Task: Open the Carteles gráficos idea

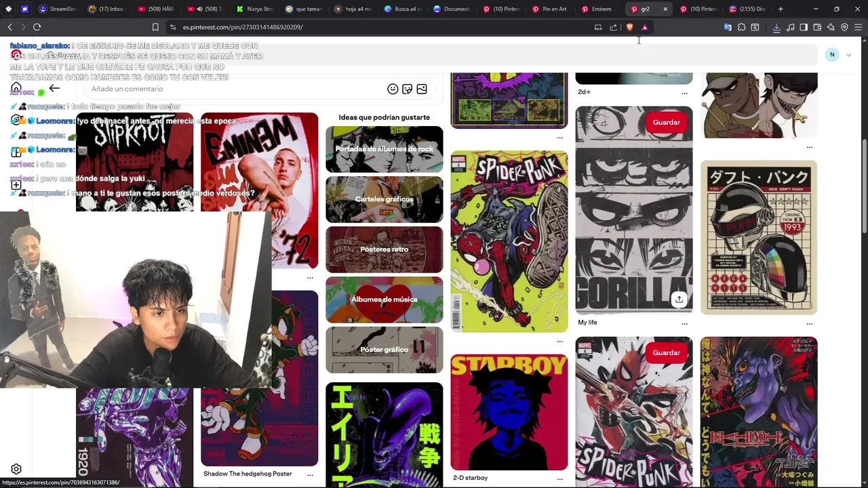Action: click(384, 199)
